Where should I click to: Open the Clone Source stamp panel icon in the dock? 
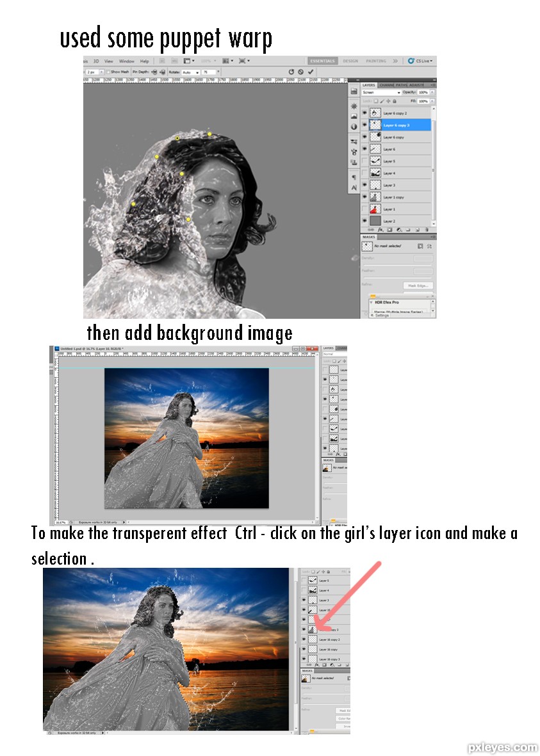pos(354,162)
